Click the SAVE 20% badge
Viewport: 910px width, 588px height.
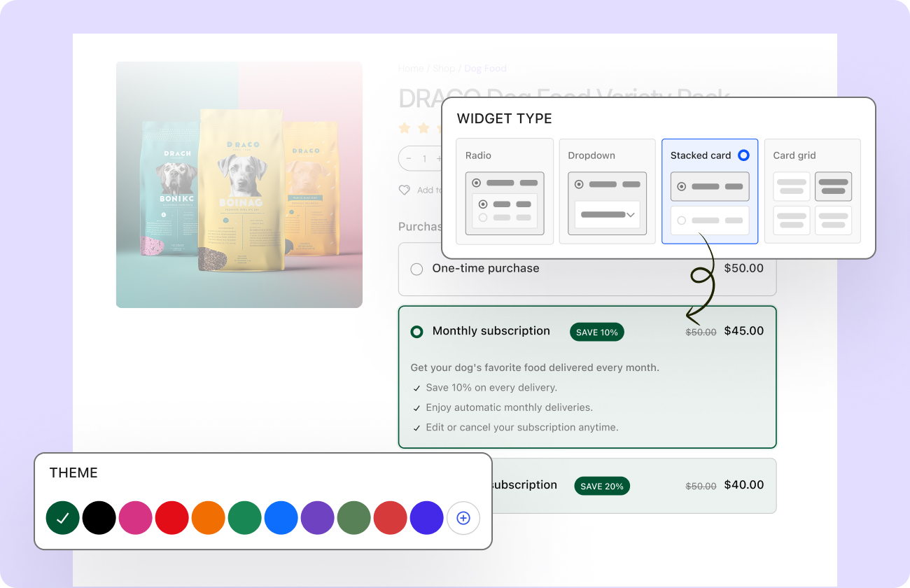pyautogui.click(x=602, y=486)
